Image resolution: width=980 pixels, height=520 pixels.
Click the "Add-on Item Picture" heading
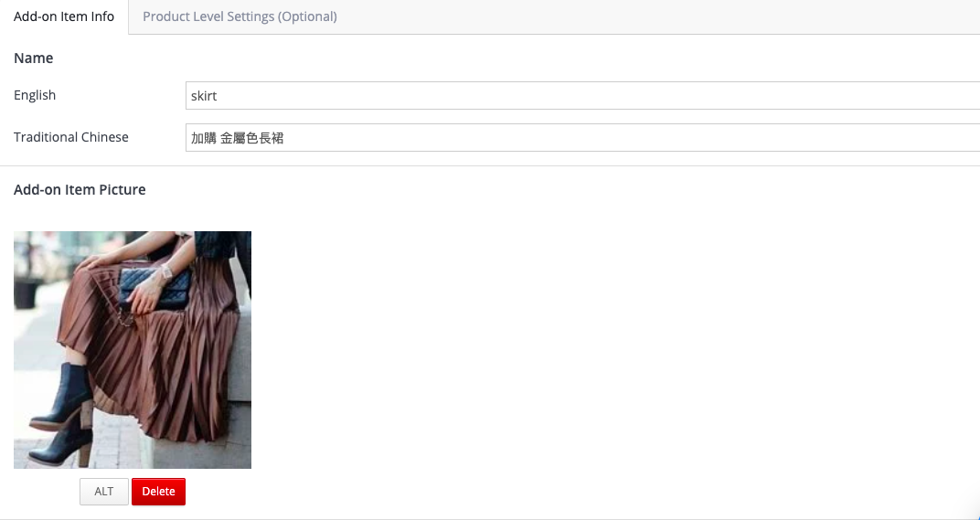pos(80,189)
